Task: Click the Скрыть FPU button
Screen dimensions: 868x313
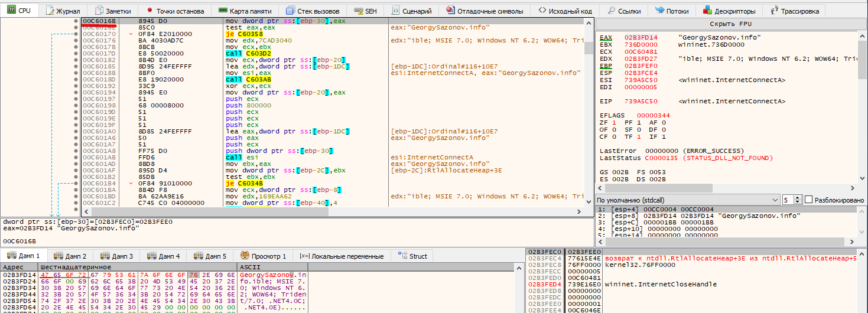Action: 731,24
